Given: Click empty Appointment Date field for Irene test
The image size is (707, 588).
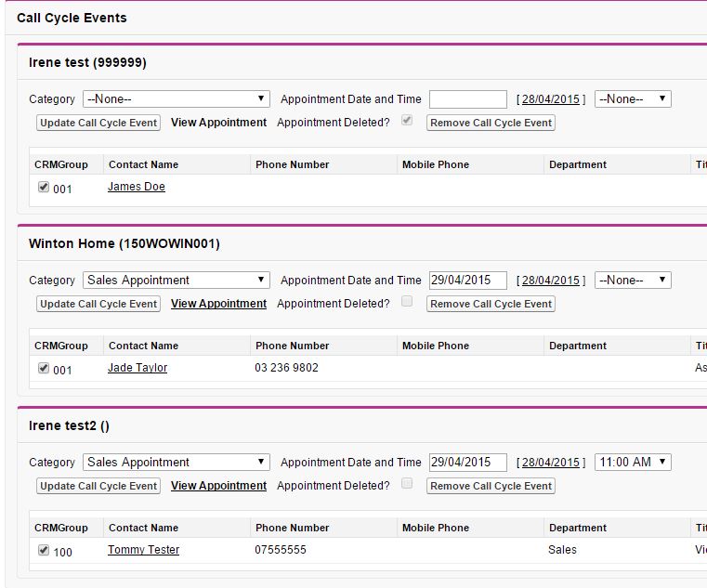Looking at the screenshot, I should [467, 99].
